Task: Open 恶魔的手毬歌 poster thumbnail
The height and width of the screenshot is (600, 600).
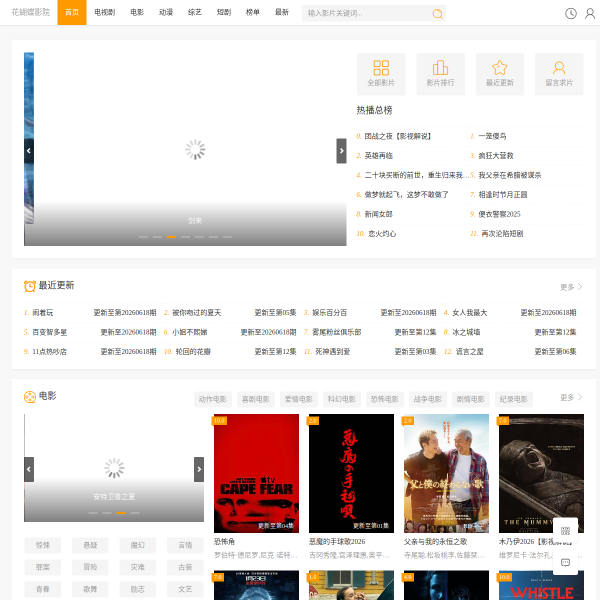Action: coord(351,473)
